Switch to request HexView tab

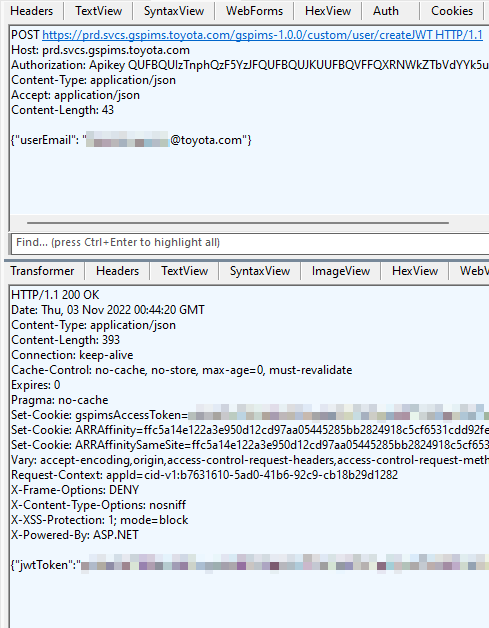[328, 11]
